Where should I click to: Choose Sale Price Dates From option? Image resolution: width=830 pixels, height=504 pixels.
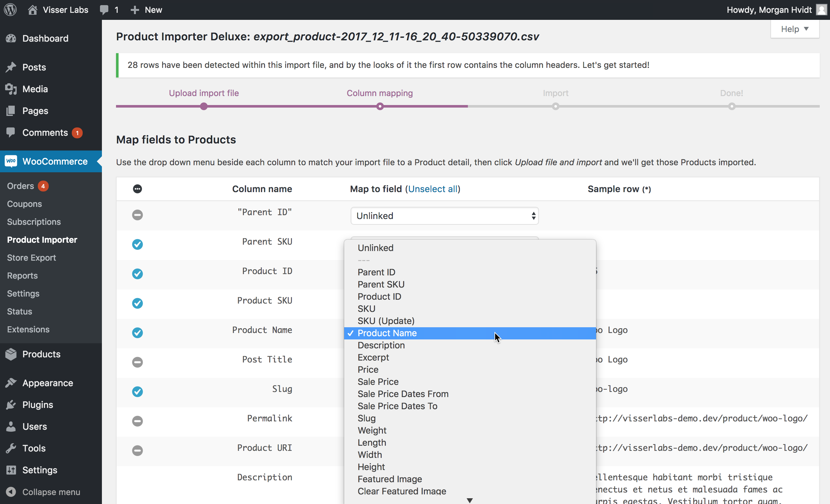470,394
